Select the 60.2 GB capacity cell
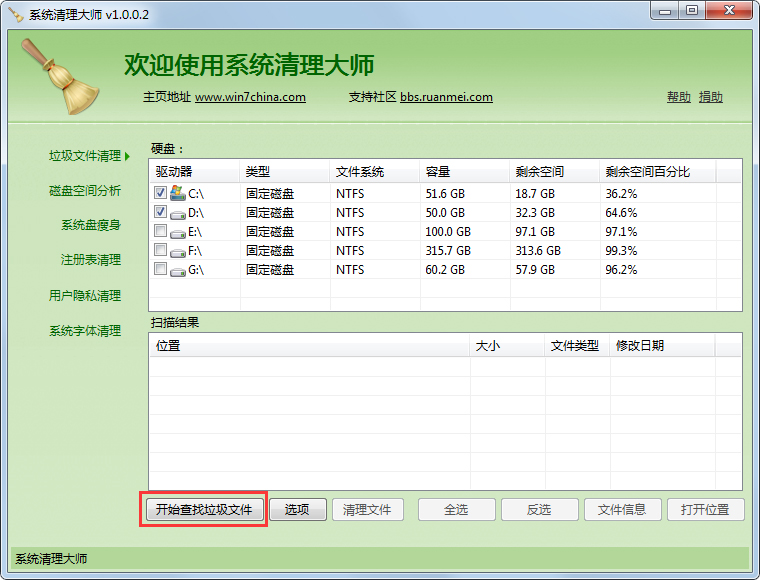This screenshot has width=760, height=580. coord(445,269)
